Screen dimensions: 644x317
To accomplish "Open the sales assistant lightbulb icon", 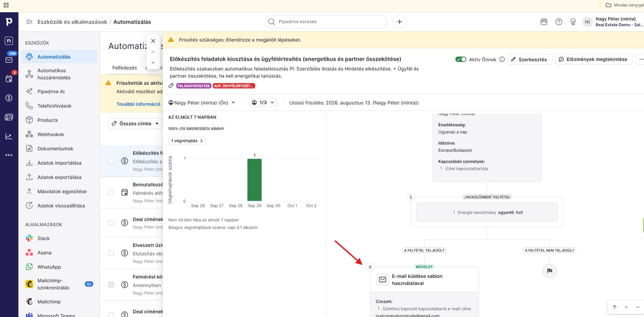I will [573, 22].
